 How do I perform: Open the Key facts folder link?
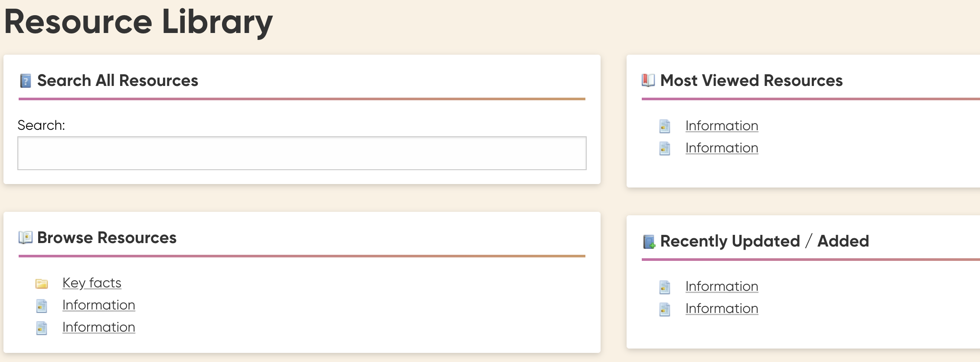pyautogui.click(x=92, y=283)
